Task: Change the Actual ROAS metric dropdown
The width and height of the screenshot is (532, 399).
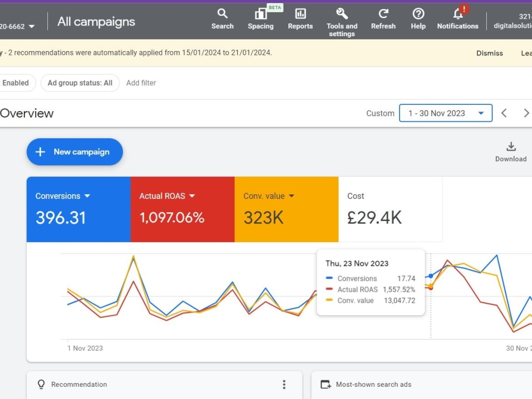Action: [x=192, y=196]
